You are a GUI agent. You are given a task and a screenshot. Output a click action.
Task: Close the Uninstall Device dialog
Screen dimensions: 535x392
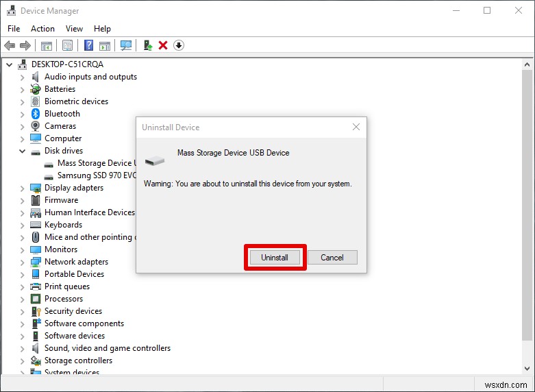click(356, 127)
